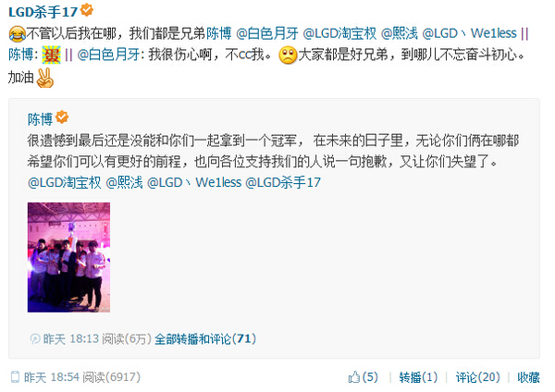555x392 pixels.
Task: Click the verified badge beside quoted 陈博
Action: 62,116
